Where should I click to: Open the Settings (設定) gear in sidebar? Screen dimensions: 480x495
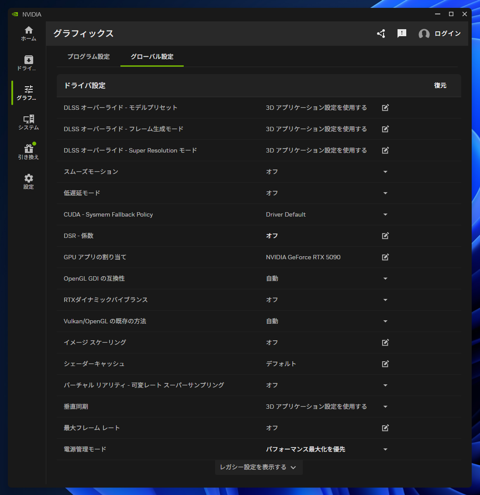coord(29,181)
